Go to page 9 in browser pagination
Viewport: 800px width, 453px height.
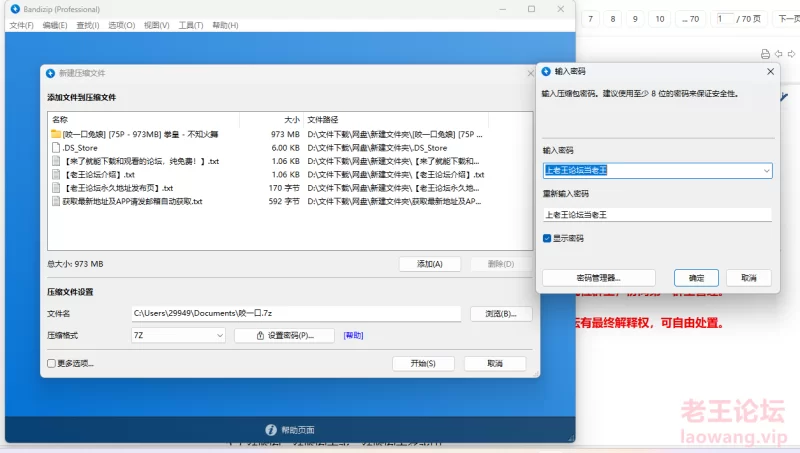[x=635, y=19]
